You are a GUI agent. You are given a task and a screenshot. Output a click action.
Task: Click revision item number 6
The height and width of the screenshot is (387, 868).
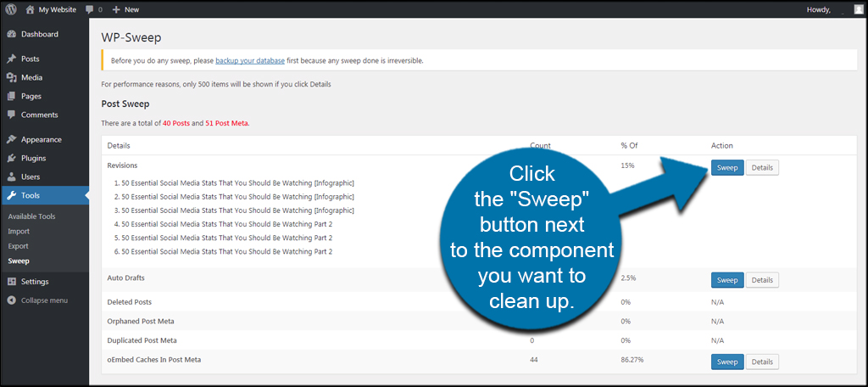point(223,252)
